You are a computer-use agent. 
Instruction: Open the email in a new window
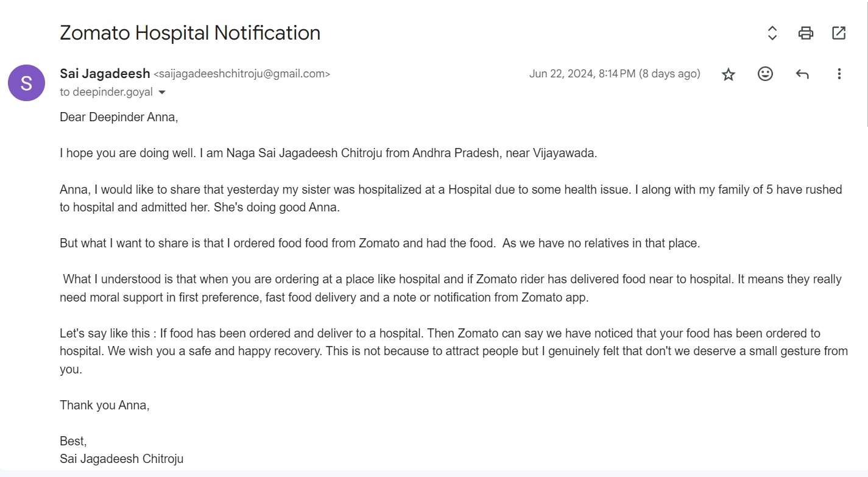click(839, 33)
